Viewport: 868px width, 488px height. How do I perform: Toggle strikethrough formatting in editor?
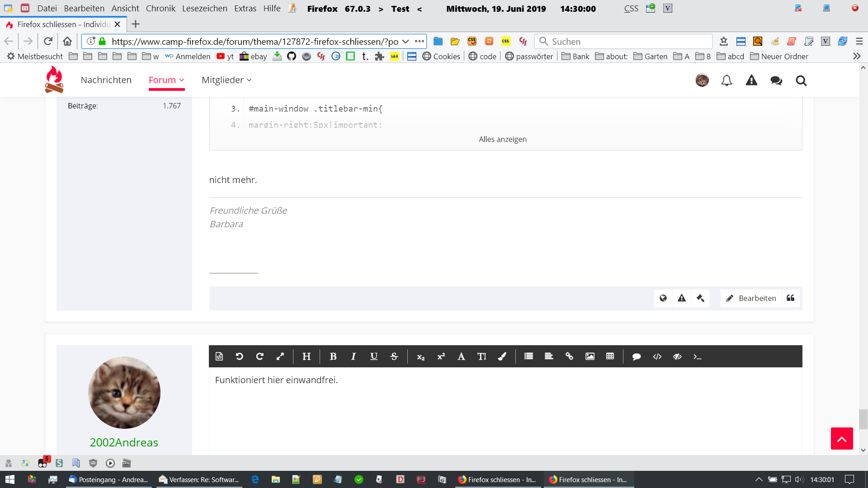pos(394,357)
